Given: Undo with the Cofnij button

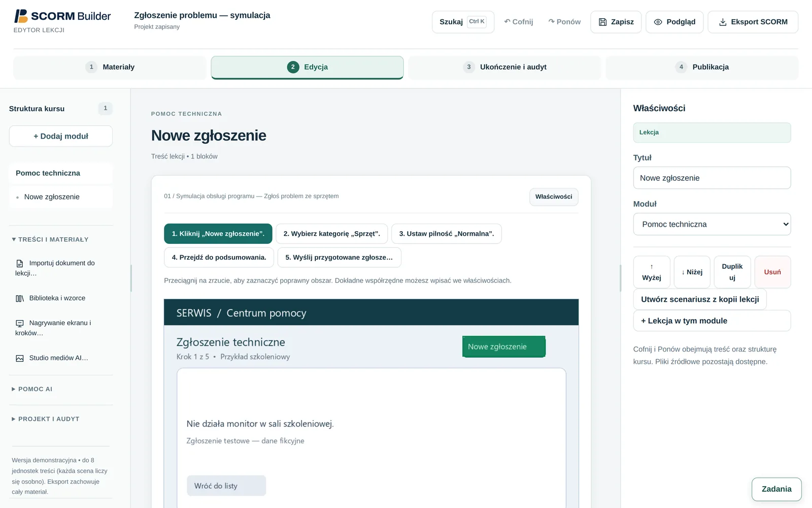Looking at the screenshot, I should point(519,22).
